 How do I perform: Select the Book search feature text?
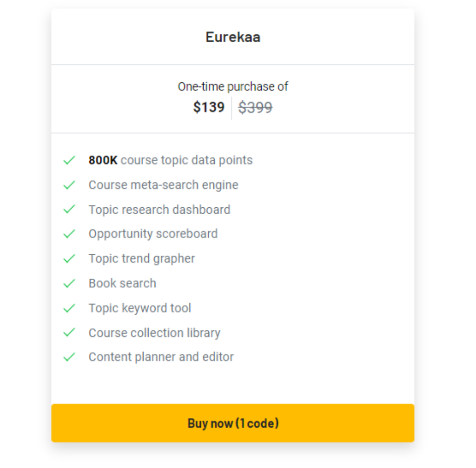(122, 283)
